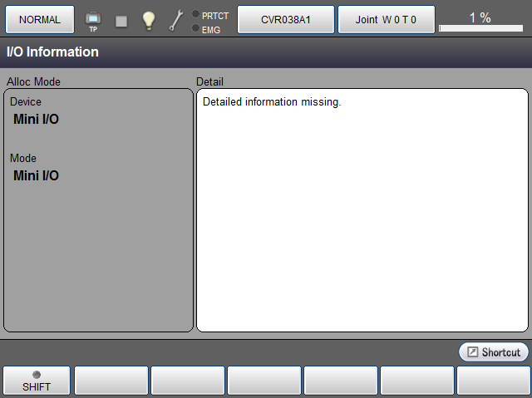Click the indicator dot on SHIFT key
The image size is (532, 398).
coord(37,375)
